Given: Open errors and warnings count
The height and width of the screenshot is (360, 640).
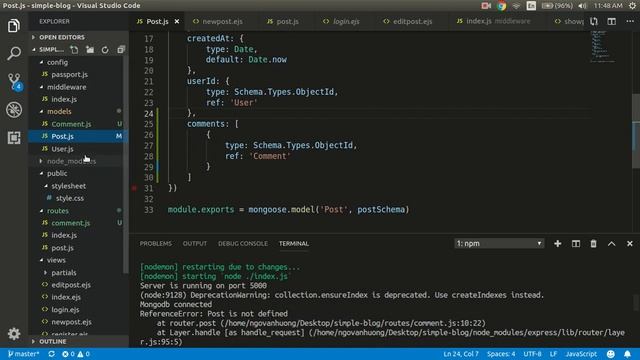Looking at the screenshot, I should pos(76,354).
